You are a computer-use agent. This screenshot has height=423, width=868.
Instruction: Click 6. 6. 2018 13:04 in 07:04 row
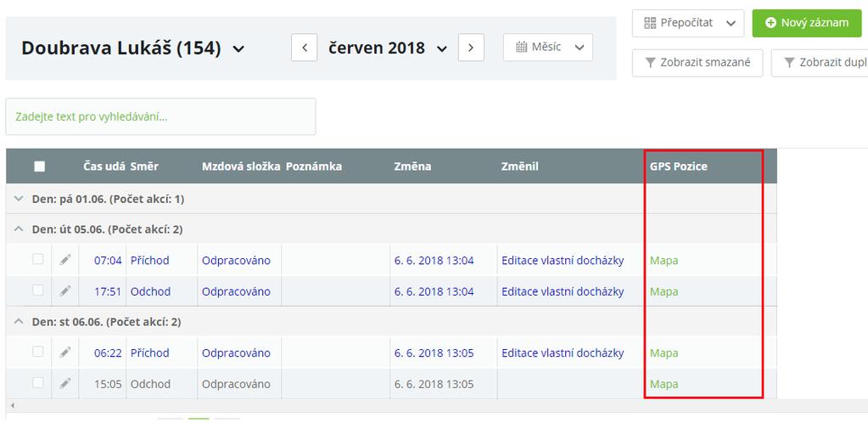(x=434, y=260)
